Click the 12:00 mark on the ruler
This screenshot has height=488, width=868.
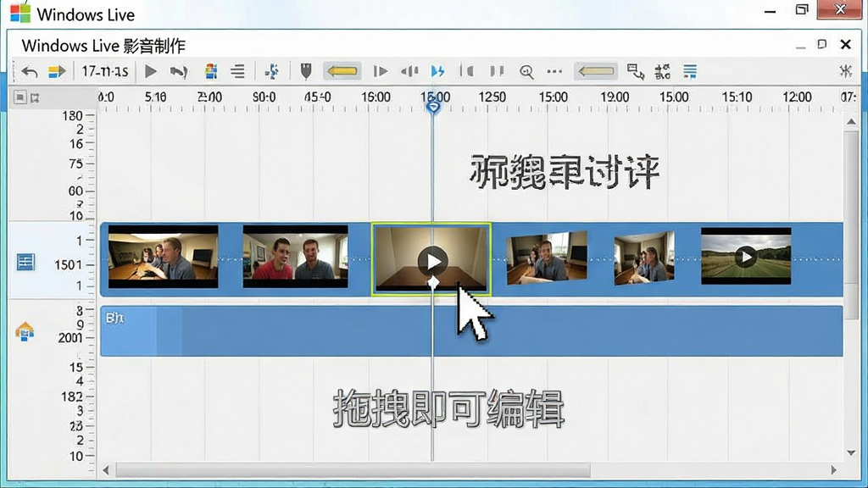(x=797, y=97)
